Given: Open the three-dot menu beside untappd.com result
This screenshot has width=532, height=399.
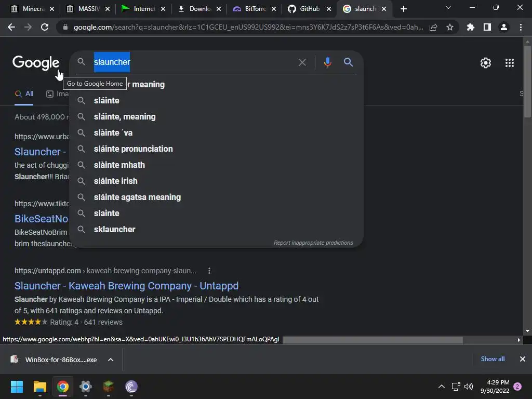Looking at the screenshot, I should pyautogui.click(x=209, y=271).
